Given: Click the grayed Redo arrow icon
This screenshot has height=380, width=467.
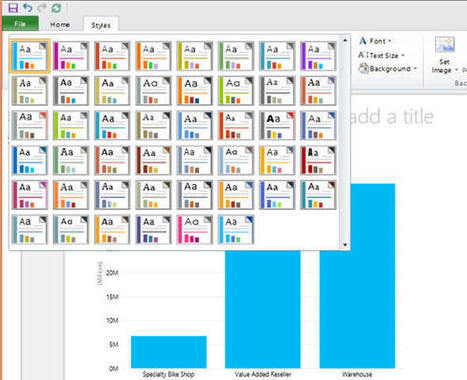Looking at the screenshot, I should (42, 7).
